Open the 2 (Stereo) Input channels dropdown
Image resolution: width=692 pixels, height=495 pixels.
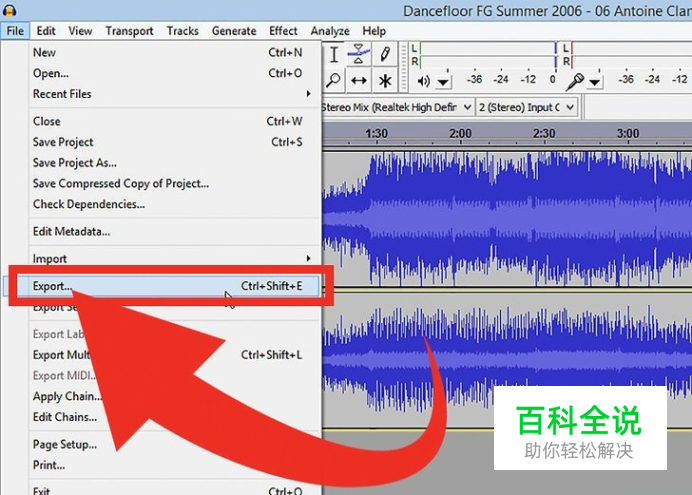click(x=527, y=107)
